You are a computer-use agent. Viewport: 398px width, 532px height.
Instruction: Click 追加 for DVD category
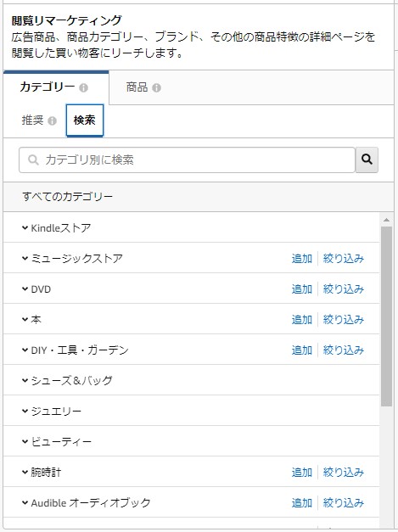(x=301, y=289)
